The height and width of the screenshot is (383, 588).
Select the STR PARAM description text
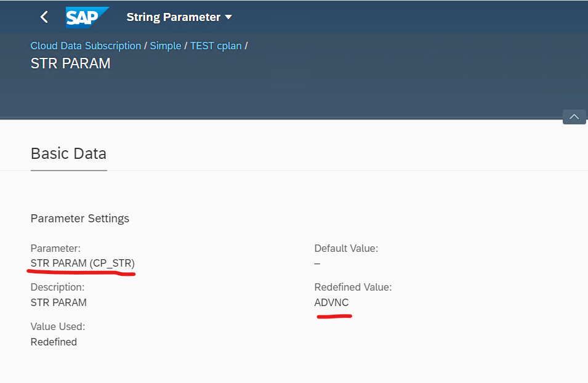[58, 302]
